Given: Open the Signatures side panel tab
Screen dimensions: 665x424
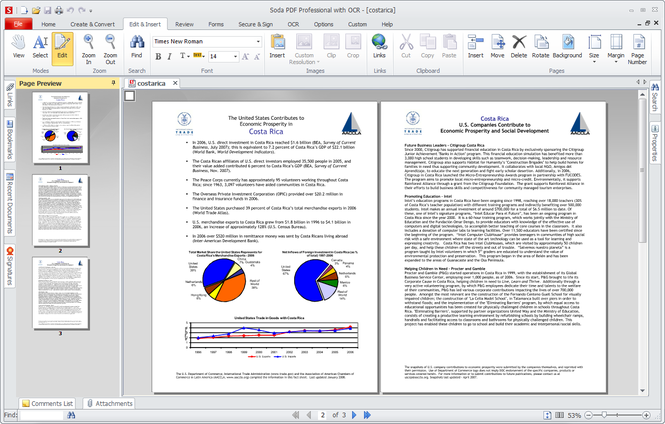Looking at the screenshot, I should (9, 266).
